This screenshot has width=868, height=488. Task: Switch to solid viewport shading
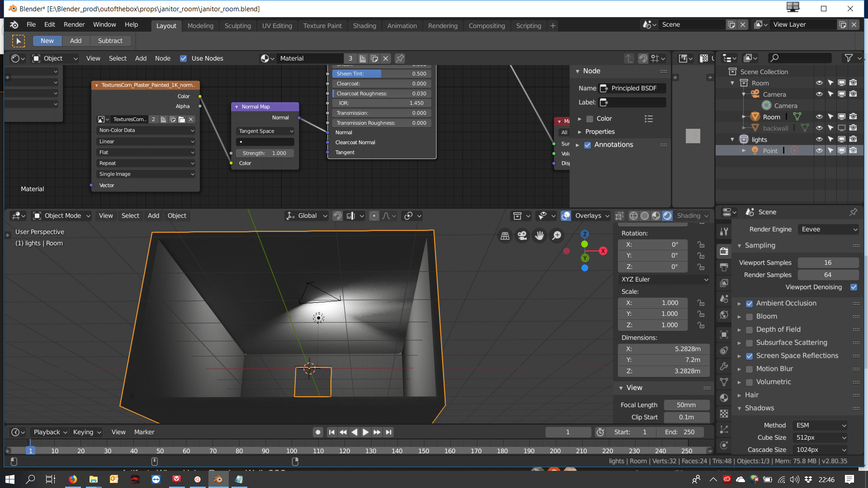[x=645, y=216]
